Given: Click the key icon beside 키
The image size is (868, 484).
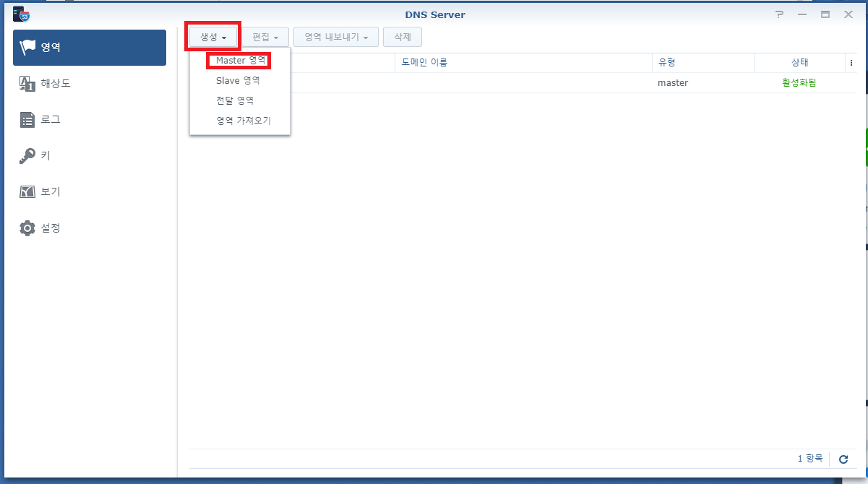Looking at the screenshot, I should (x=27, y=156).
